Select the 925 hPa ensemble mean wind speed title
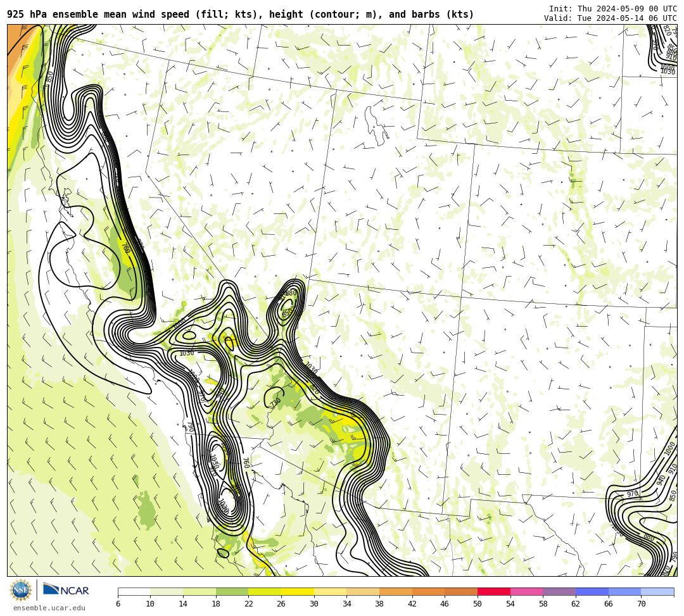Image resolution: width=684 pixels, height=616 pixels. click(x=241, y=15)
